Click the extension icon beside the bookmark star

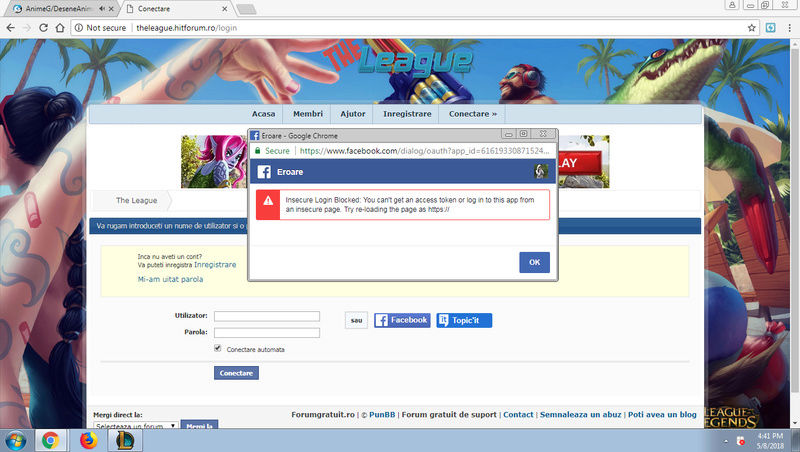pos(770,28)
